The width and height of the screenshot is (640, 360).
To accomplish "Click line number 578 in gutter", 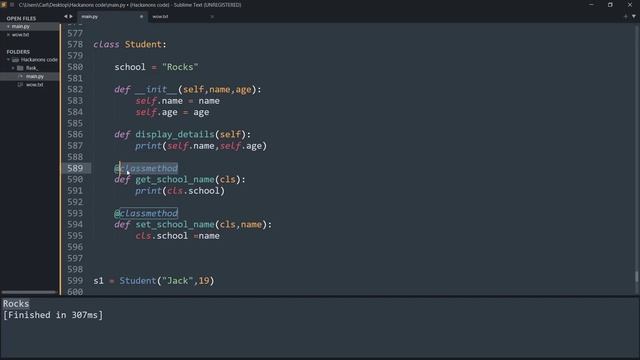I will (75, 44).
